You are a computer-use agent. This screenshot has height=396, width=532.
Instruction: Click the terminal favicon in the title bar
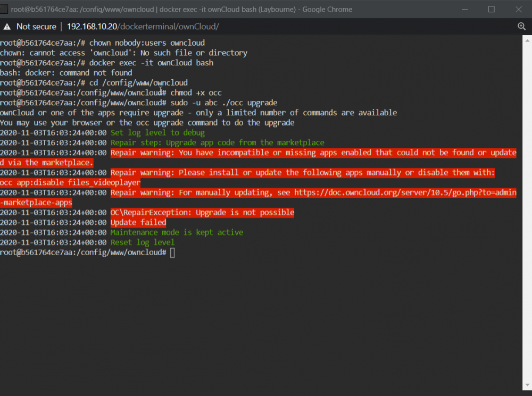[4, 9]
